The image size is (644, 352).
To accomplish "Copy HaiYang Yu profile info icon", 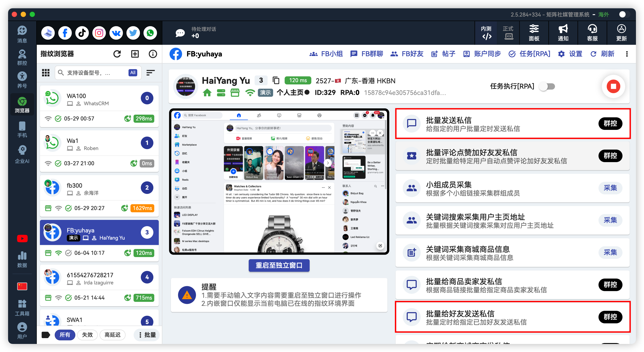I will tap(276, 80).
